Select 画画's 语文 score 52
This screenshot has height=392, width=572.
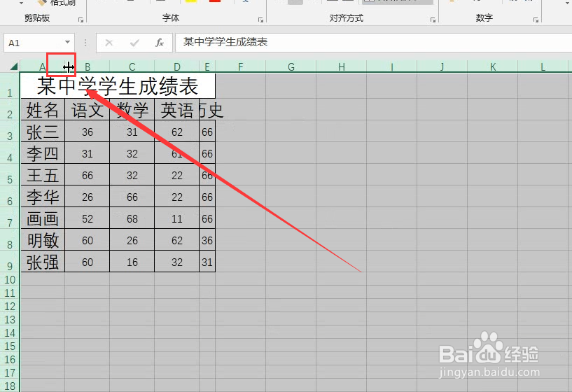(88, 218)
